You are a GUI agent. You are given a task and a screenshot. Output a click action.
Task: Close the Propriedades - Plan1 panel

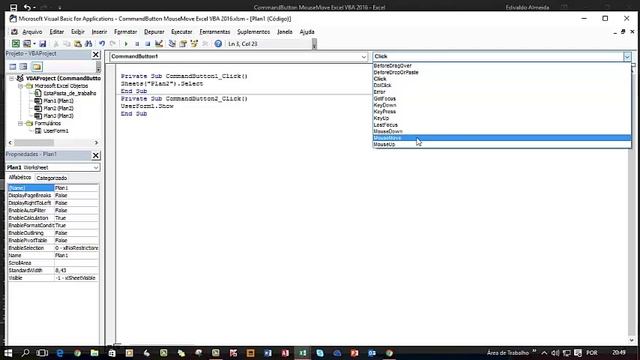[96, 156]
